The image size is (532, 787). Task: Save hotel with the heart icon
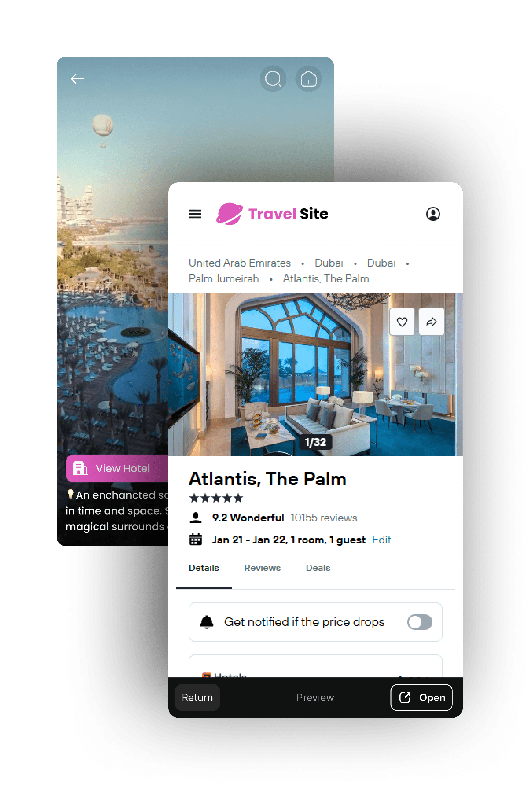pyautogui.click(x=402, y=322)
